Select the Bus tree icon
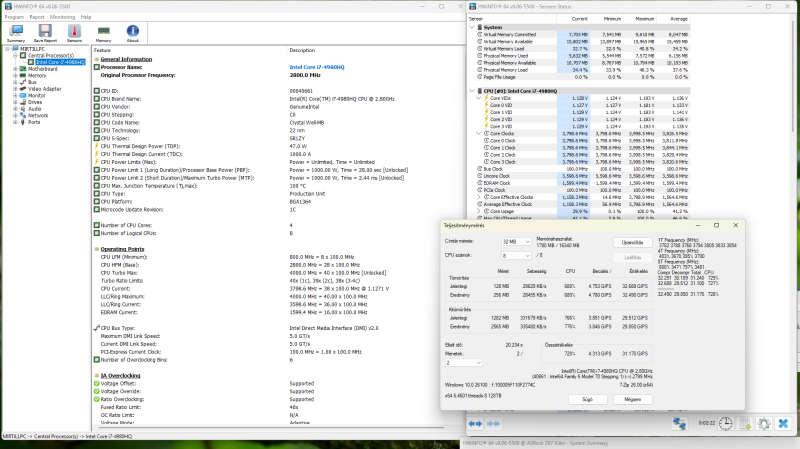800x449 pixels. [x=23, y=82]
